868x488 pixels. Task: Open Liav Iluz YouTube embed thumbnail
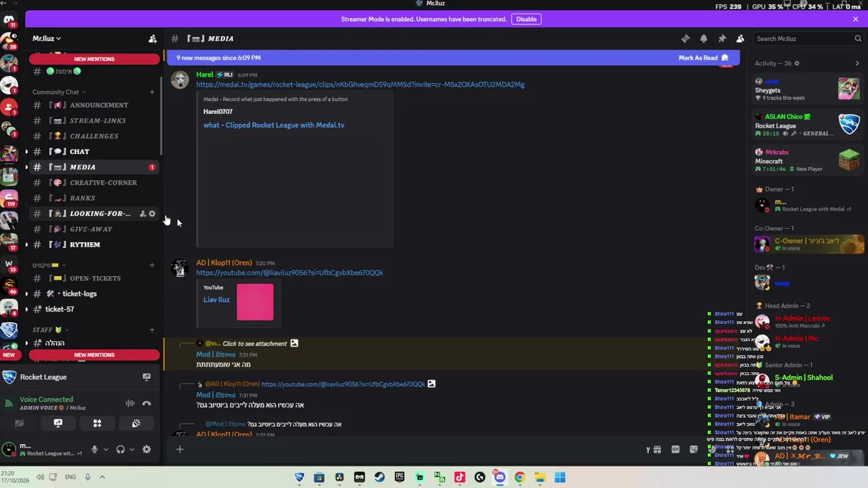pos(255,302)
